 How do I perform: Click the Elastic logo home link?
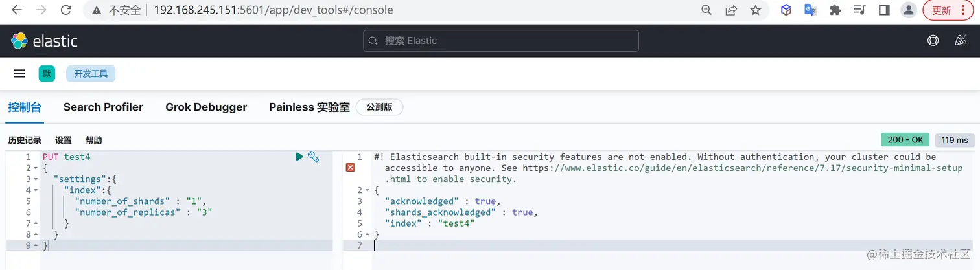44,41
